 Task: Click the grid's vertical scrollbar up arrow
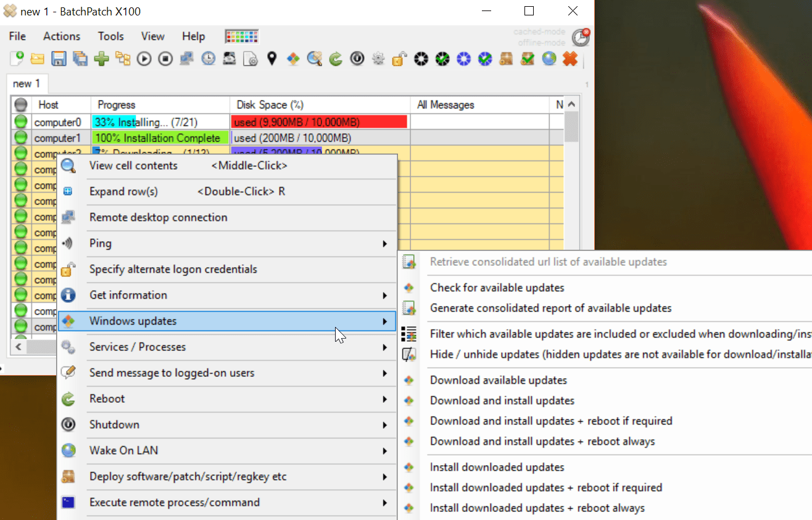(571, 105)
